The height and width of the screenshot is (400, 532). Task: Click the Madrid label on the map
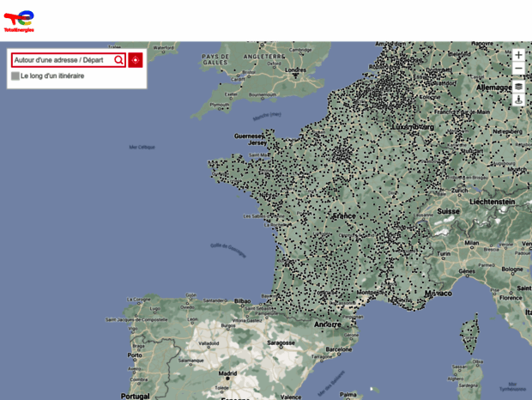click(x=227, y=373)
